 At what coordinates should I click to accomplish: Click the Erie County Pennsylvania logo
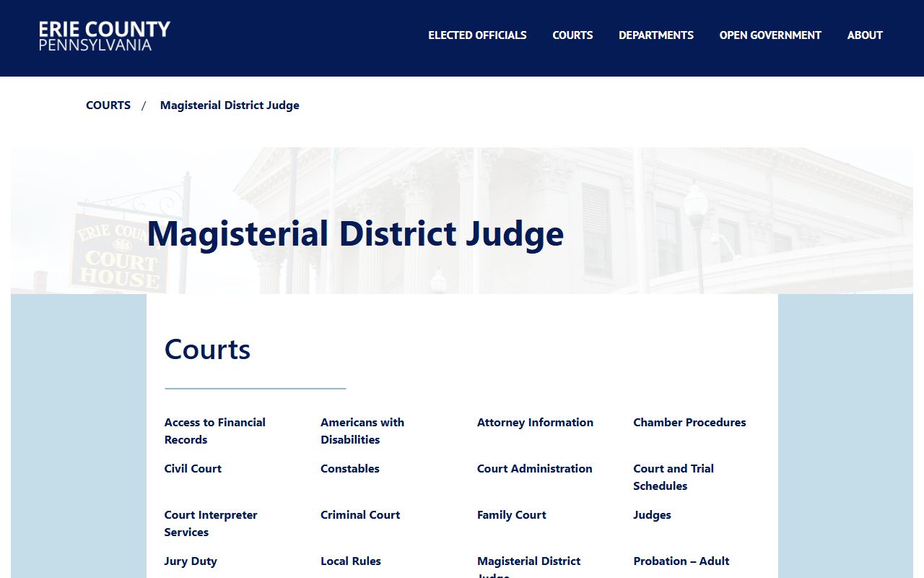tap(105, 36)
